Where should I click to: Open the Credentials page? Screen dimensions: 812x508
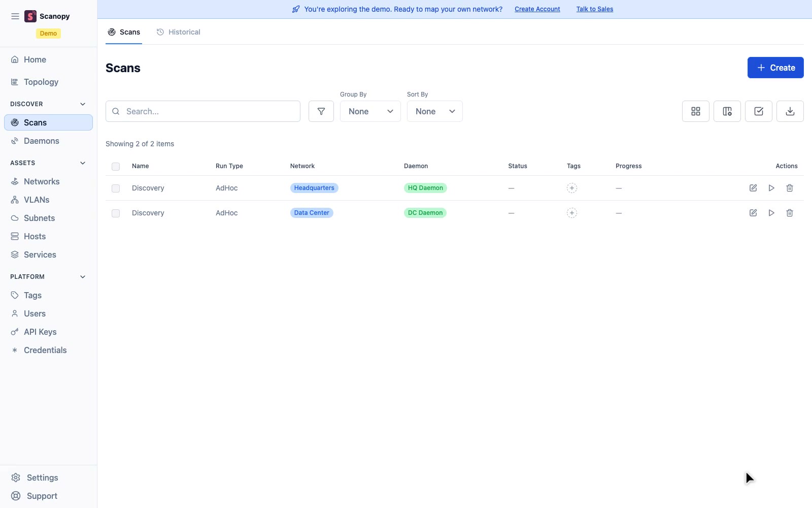(x=48, y=350)
